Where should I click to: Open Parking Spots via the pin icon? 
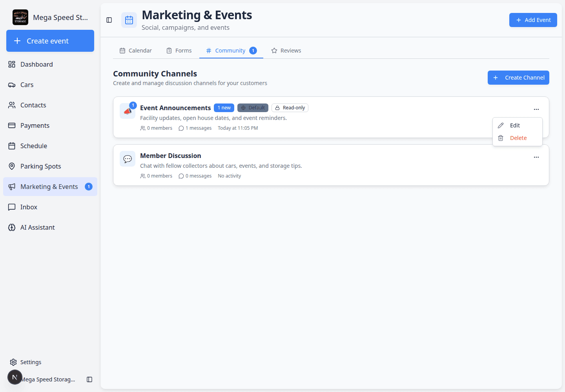pos(12,166)
